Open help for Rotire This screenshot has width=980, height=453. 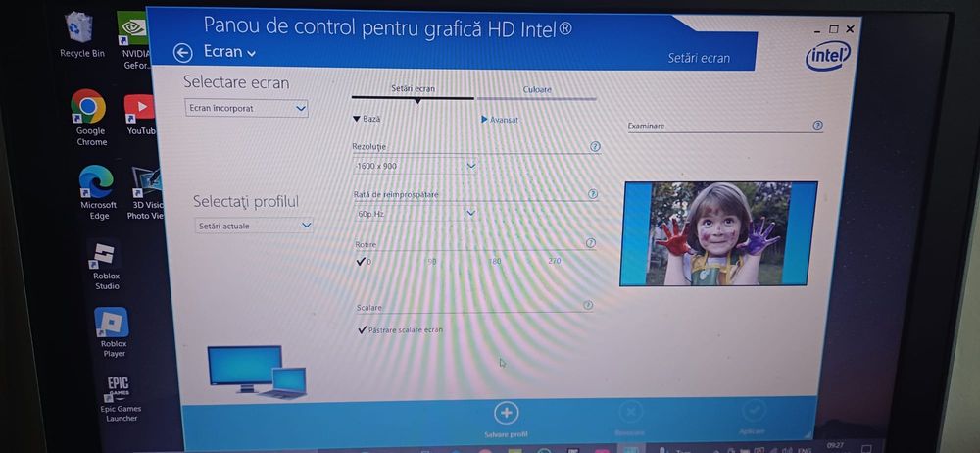point(590,243)
